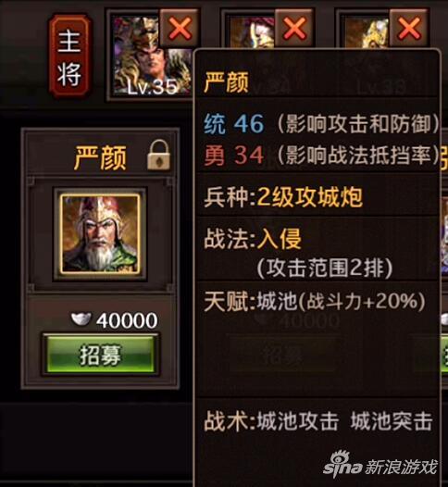
Task: Remove the third general from the lineup
Action: coord(408,29)
